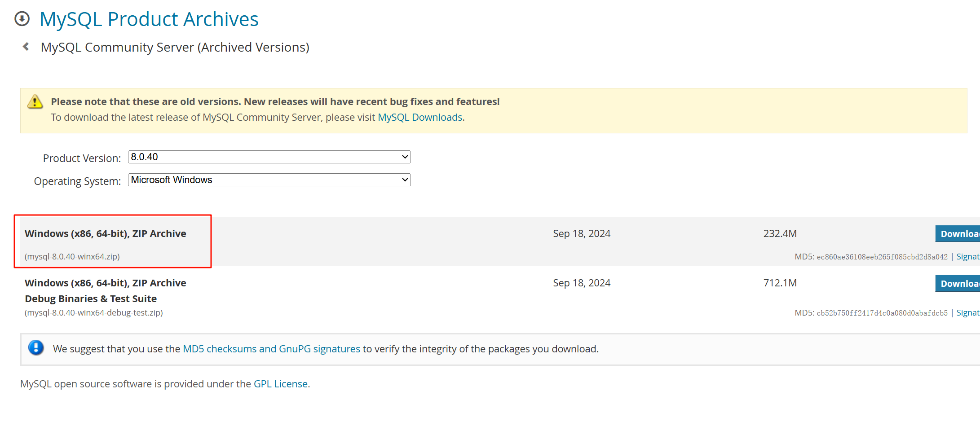Select the file name (mysql-8.0.40-winx64.zip)
The height and width of the screenshot is (439, 980).
72,257
